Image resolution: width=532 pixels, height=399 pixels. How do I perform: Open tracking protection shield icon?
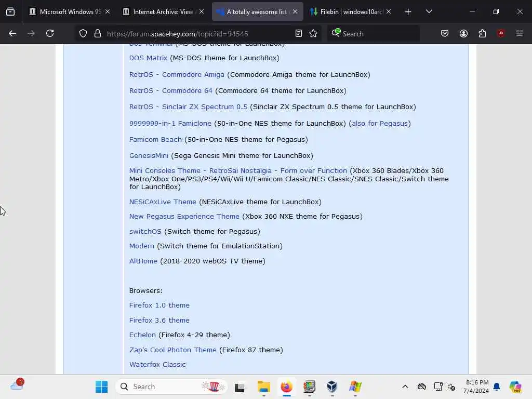[83, 33]
